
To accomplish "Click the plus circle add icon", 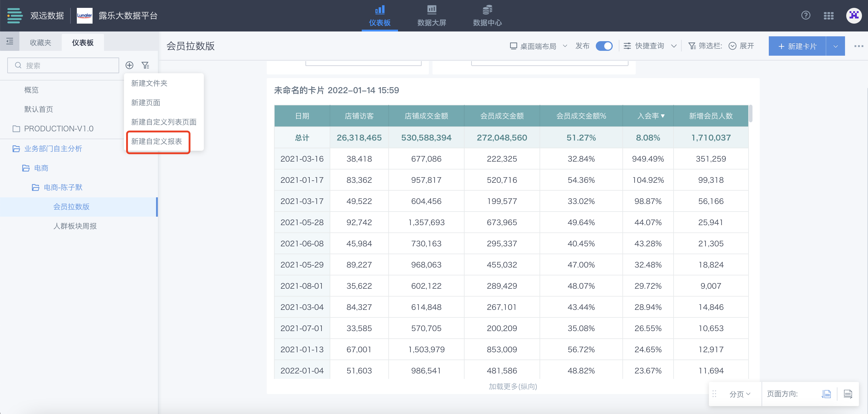I will (x=129, y=65).
